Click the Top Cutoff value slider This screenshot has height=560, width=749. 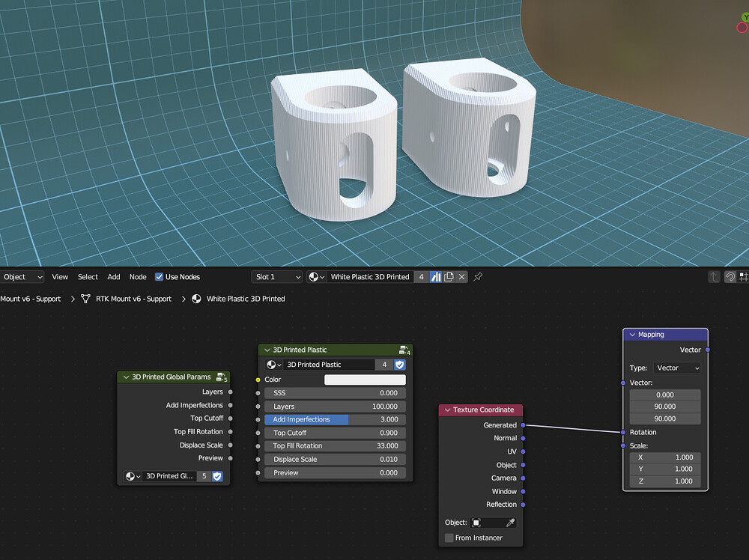pyautogui.click(x=335, y=432)
